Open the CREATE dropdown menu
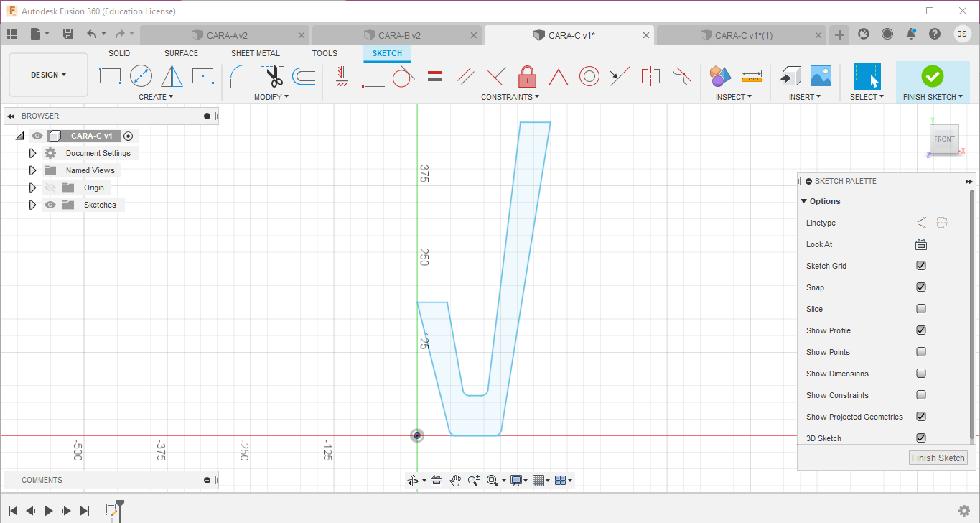The width and height of the screenshot is (980, 523). [156, 97]
